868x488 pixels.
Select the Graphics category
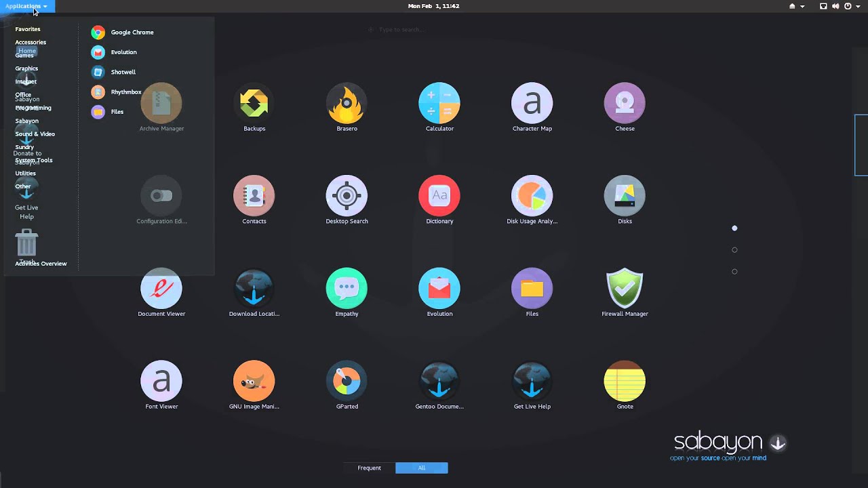[x=26, y=68]
